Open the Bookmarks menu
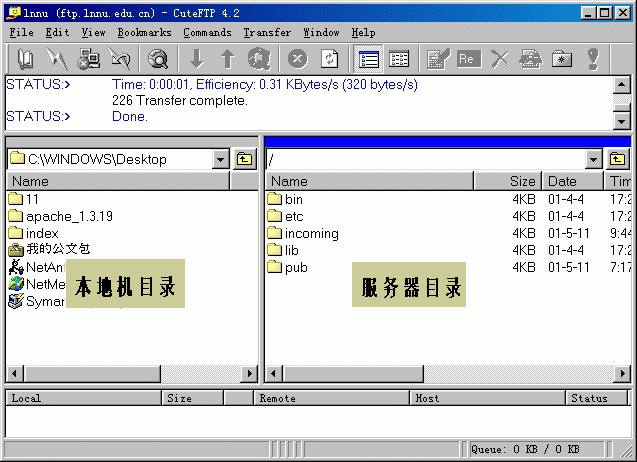This screenshot has width=637, height=462. coord(144,33)
